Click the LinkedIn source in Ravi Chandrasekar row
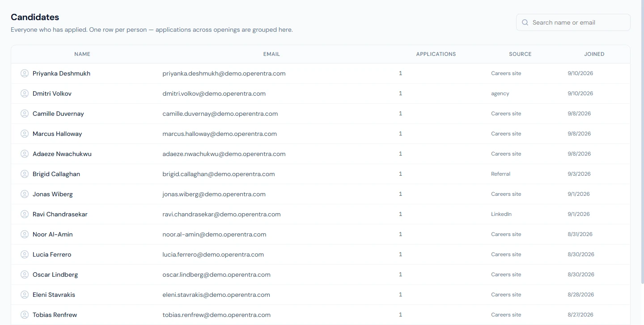The width and height of the screenshot is (644, 325). tap(501, 214)
